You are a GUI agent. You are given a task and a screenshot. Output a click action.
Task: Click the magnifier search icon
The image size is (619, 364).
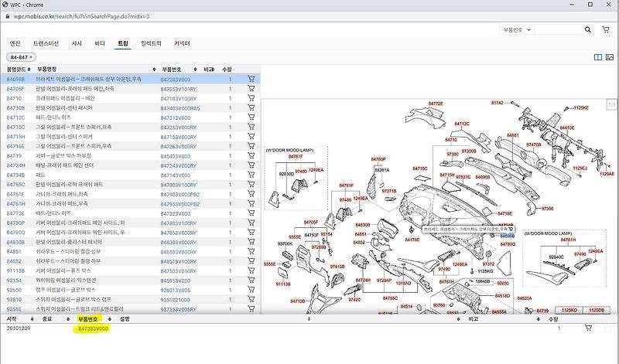click(x=588, y=29)
